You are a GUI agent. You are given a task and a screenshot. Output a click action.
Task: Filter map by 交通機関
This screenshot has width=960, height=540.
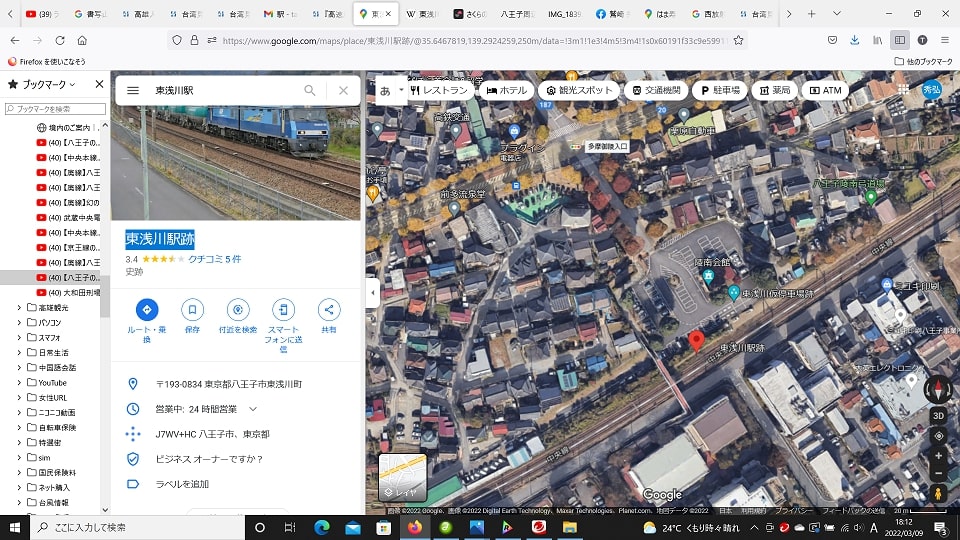tap(656, 90)
